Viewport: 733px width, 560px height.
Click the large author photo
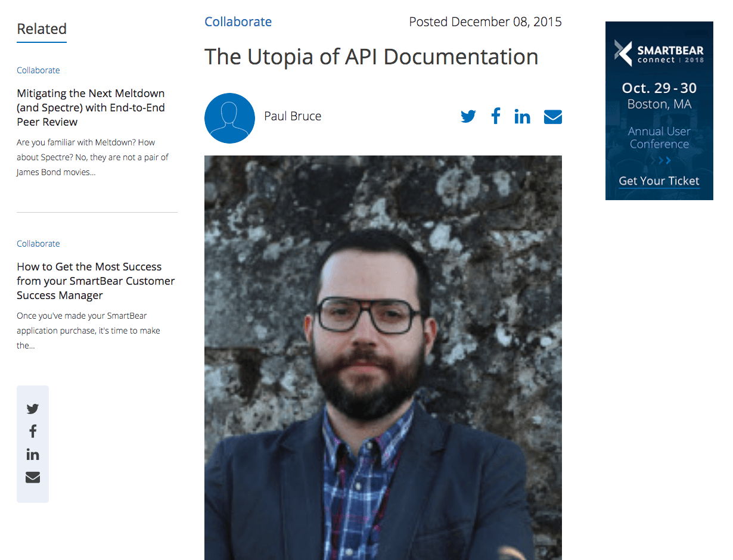click(x=383, y=357)
